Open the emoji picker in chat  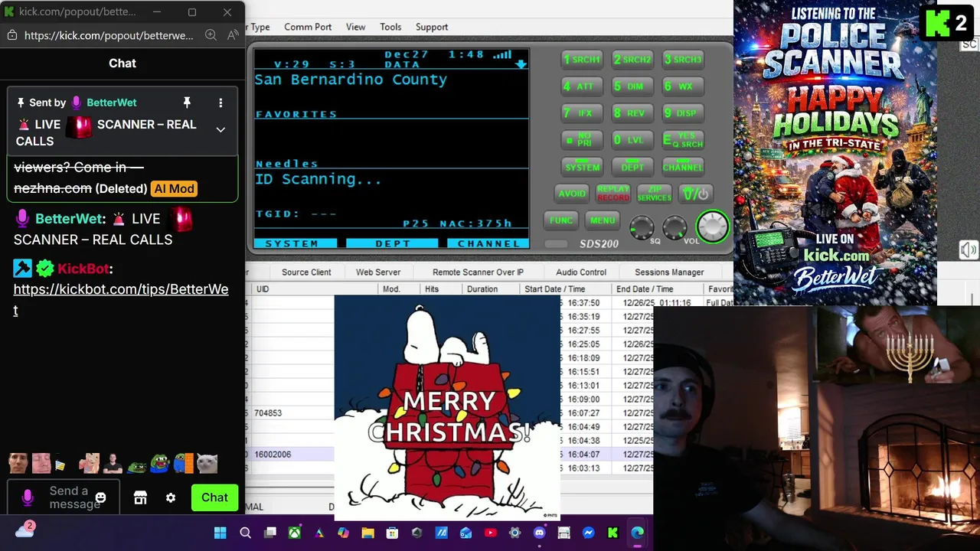(x=100, y=498)
